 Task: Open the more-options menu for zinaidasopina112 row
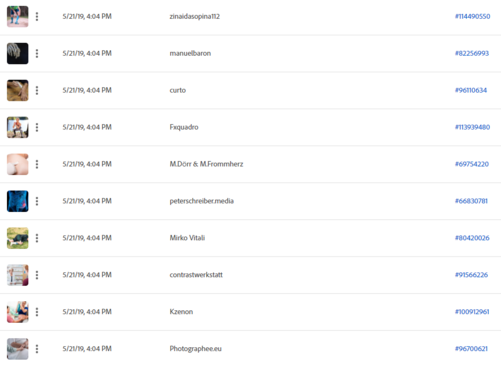(x=37, y=16)
